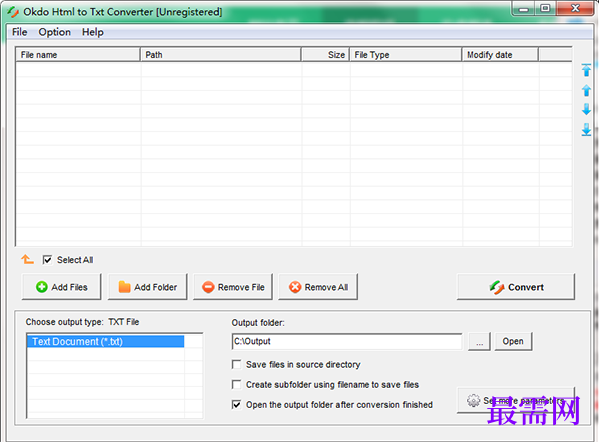
Task: Move selected file up one position
Action: [586, 91]
